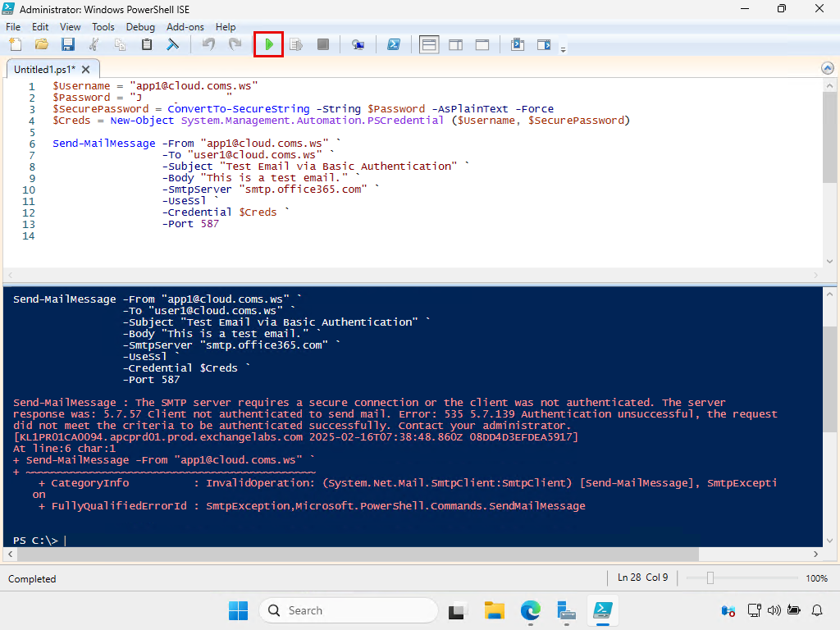The width and height of the screenshot is (840, 630).
Task: Copy selection with Copy icon
Action: coord(120,44)
